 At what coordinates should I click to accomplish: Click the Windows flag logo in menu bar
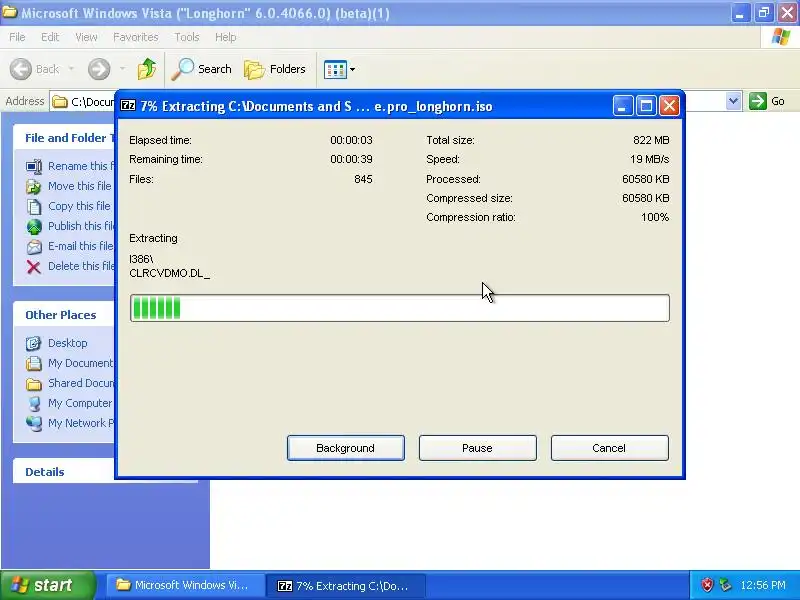pos(780,37)
